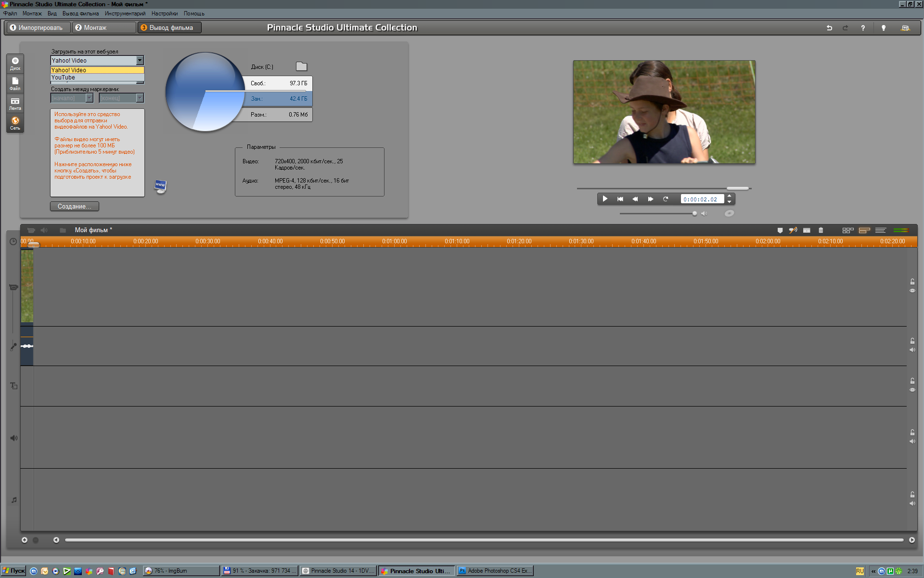Switch to timeline view icon
Screen dimensions: 924x578
pos(864,230)
